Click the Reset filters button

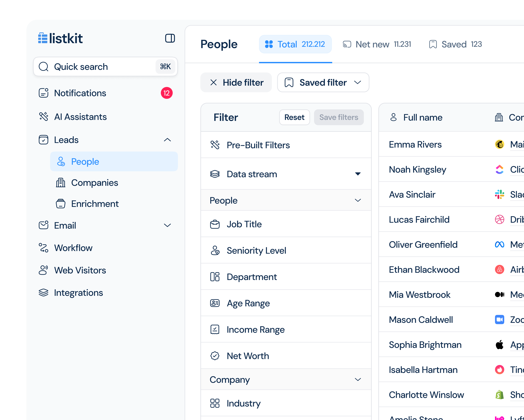click(x=294, y=117)
